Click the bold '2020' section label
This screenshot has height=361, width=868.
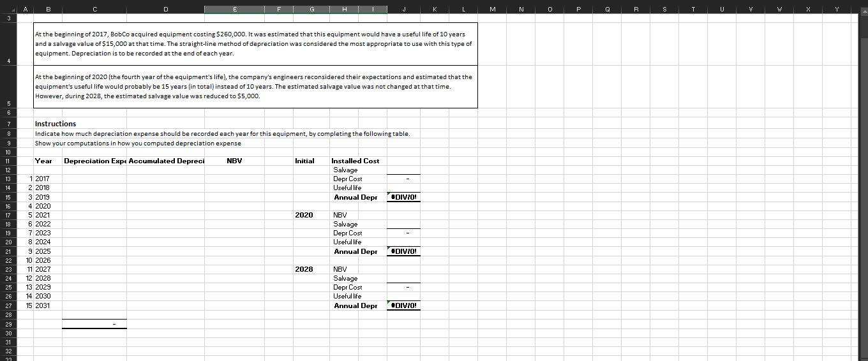point(304,215)
